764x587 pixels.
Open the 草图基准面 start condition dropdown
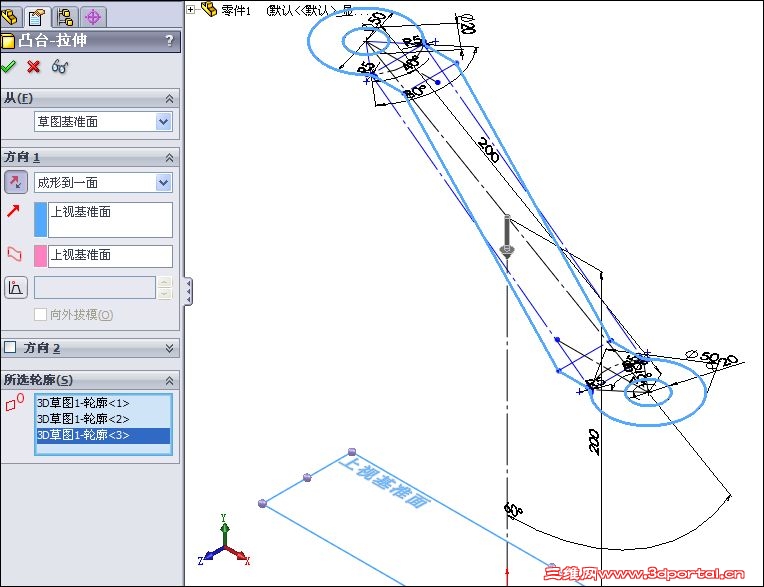163,122
